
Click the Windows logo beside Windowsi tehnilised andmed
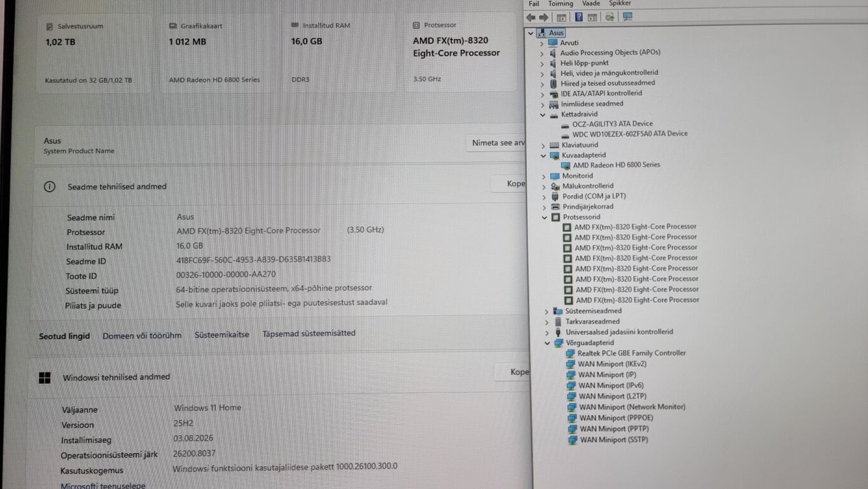pos(45,378)
